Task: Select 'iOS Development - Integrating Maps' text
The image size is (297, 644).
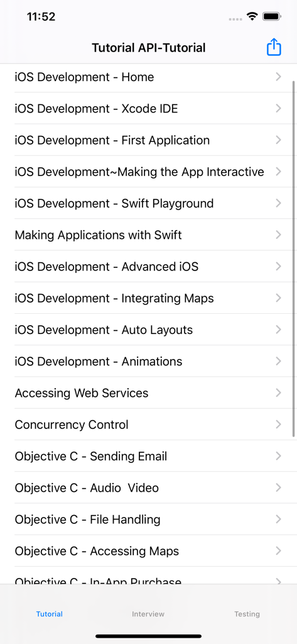Action: (114, 299)
